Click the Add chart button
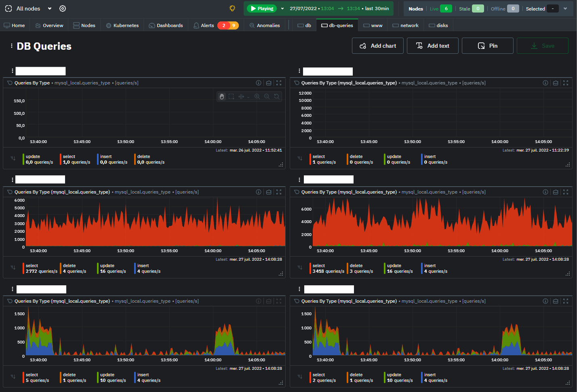 pos(377,46)
